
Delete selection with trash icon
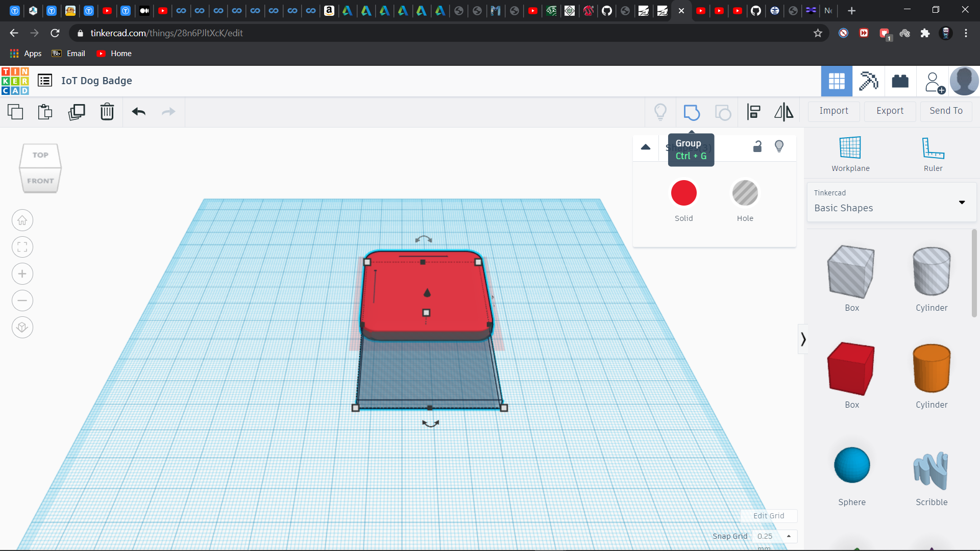107,112
